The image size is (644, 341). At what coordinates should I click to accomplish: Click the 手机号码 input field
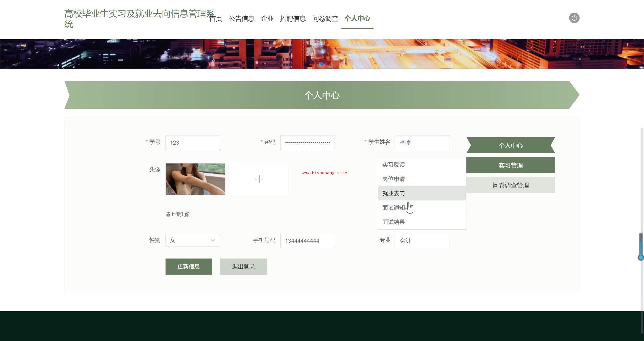(308, 241)
